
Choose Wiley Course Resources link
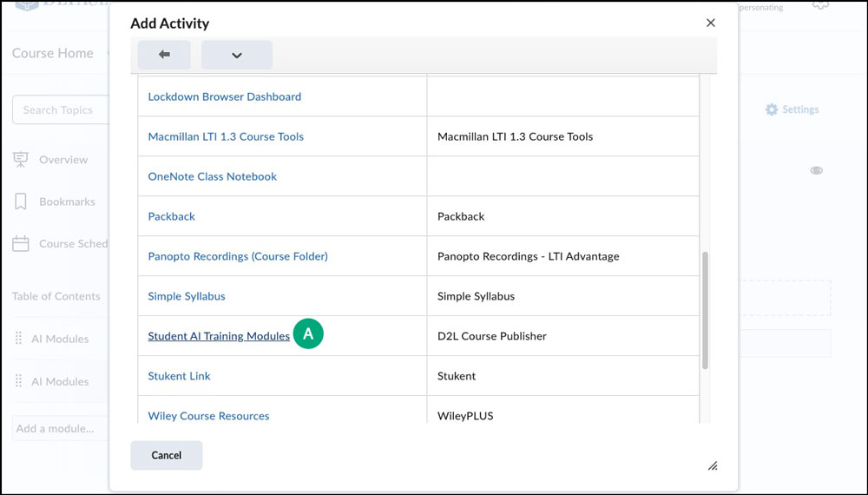click(208, 416)
